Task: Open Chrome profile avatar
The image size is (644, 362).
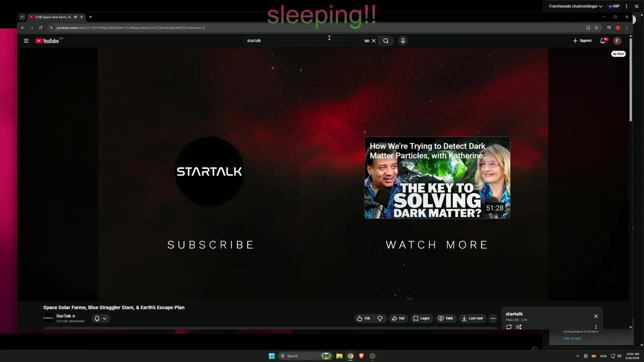Action: pos(618,28)
